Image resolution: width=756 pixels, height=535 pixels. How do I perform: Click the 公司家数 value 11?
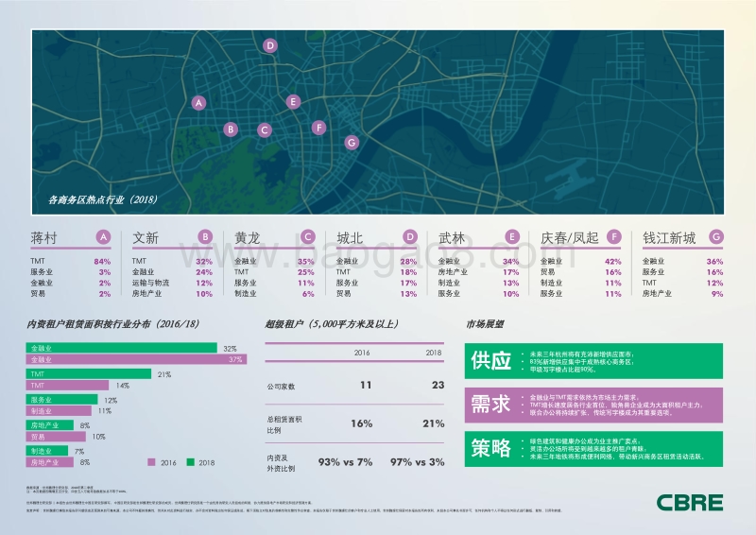[x=366, y=385]
